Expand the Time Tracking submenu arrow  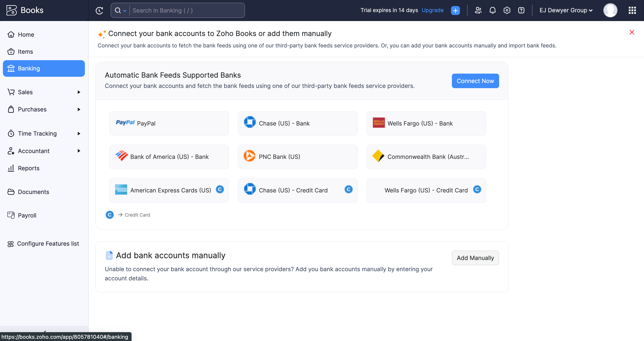click(79, 133)
